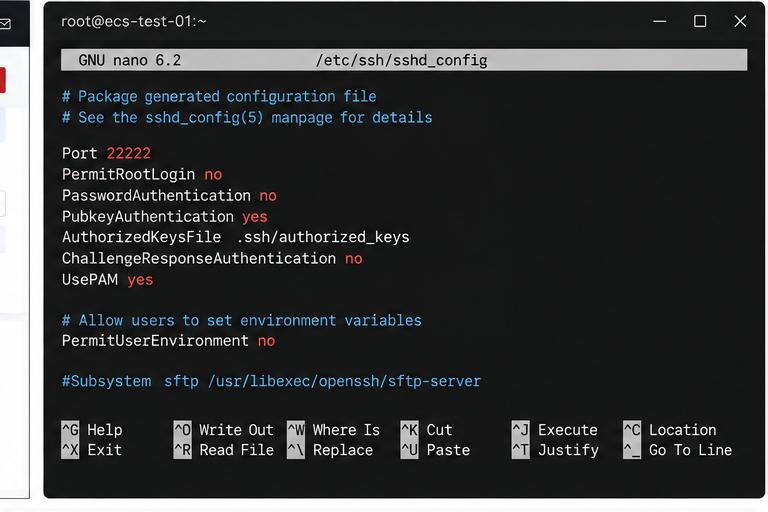Click the ^W Where Is shortcut

point(334,430)
